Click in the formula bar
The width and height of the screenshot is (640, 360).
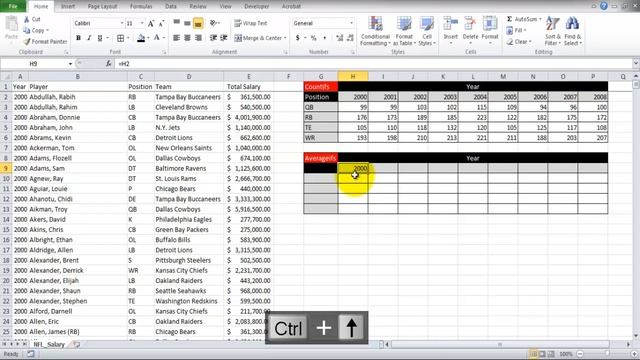(x=373, y=64)
